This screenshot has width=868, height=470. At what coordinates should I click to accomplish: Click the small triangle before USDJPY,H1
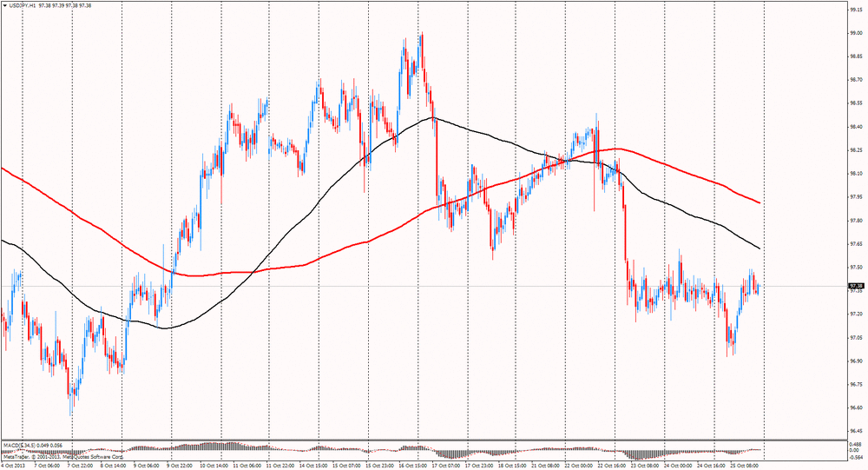(5, 5)
